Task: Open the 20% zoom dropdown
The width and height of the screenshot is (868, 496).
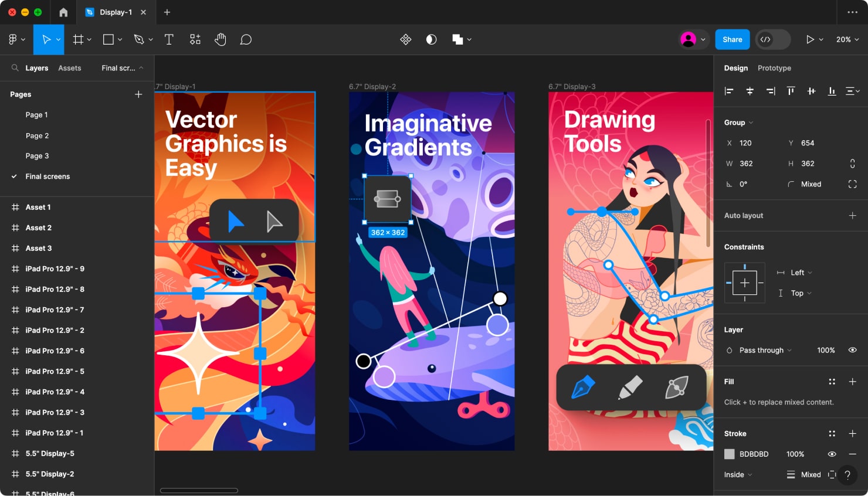Action: coord(847,39)
